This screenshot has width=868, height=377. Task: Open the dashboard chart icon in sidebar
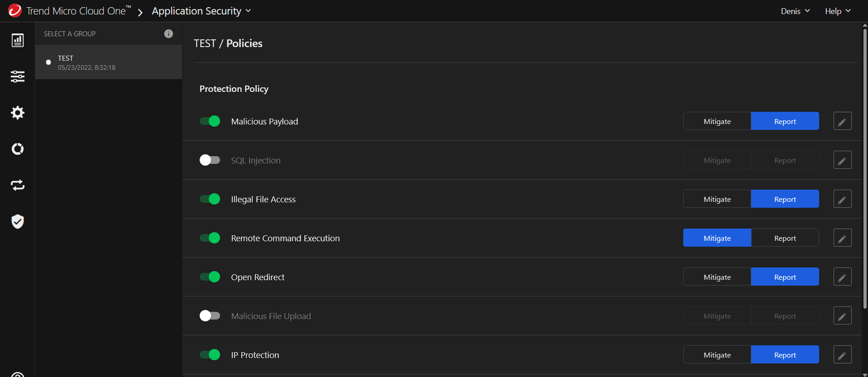(18, 41)
